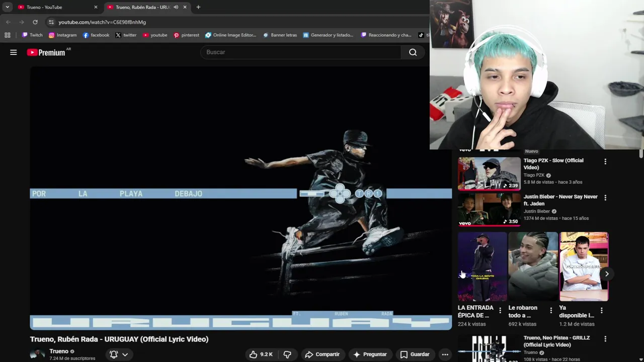The image size is (644, 362).
Task: Open options for Le robaron todo short
Action: [x=551, y=311]
